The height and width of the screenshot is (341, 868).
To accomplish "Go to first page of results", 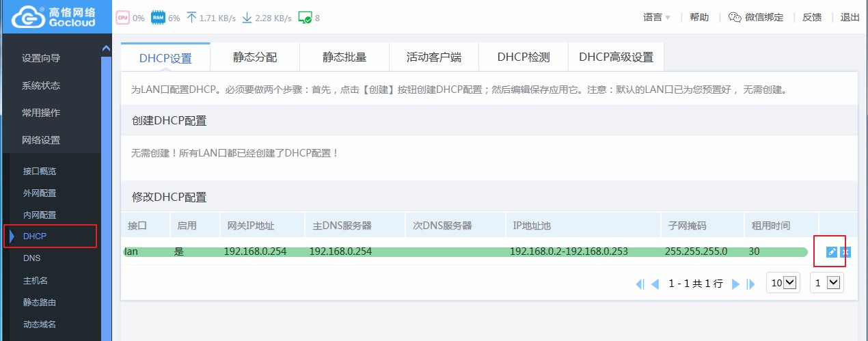I will pos(640,284).
